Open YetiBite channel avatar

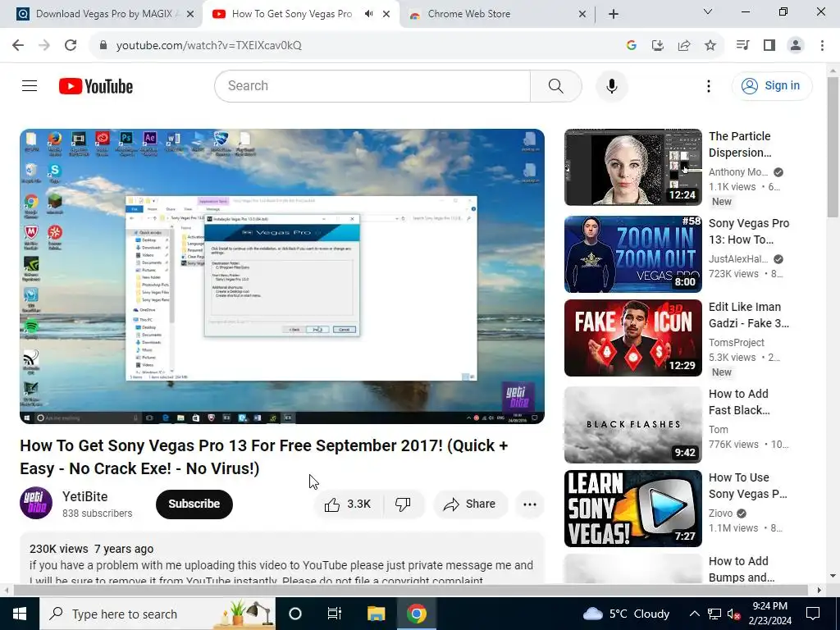tap(36, 503)
